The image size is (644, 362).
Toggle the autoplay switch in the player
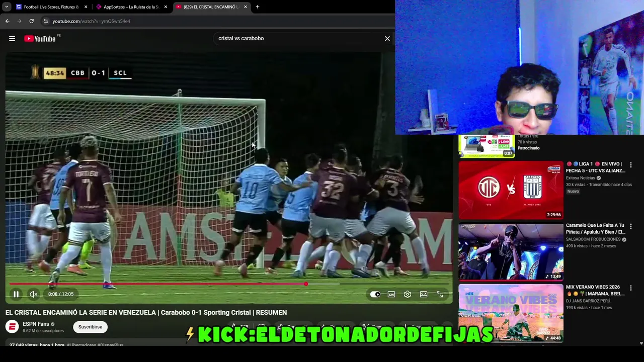pyautogui.click(x=375, y=294)
